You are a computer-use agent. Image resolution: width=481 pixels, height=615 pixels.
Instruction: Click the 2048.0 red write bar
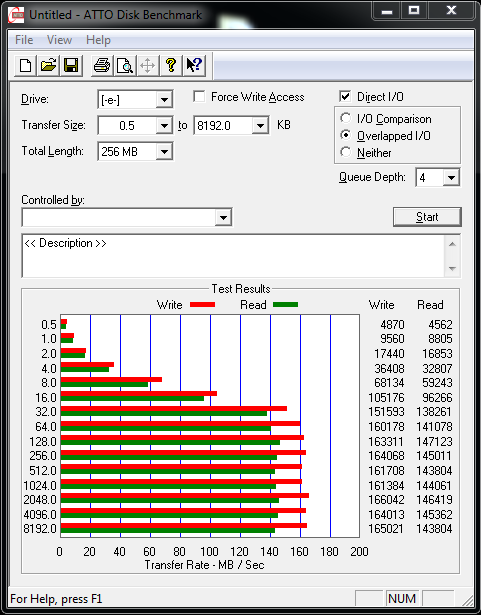pos(185,496)
